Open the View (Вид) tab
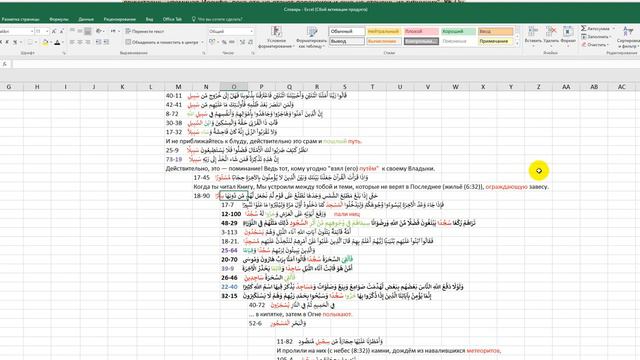Image resolution: width=640 pixels, height=360 pixels. [x=149, y=19]
